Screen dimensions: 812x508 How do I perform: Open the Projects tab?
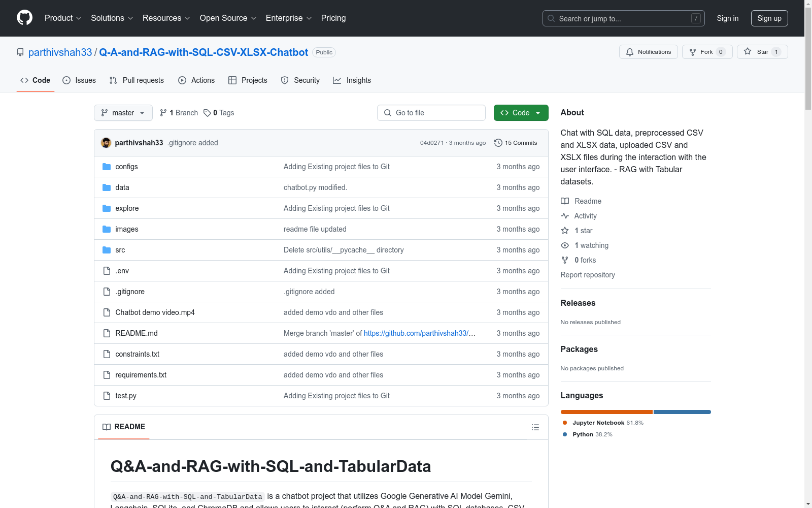pos(248,80)
